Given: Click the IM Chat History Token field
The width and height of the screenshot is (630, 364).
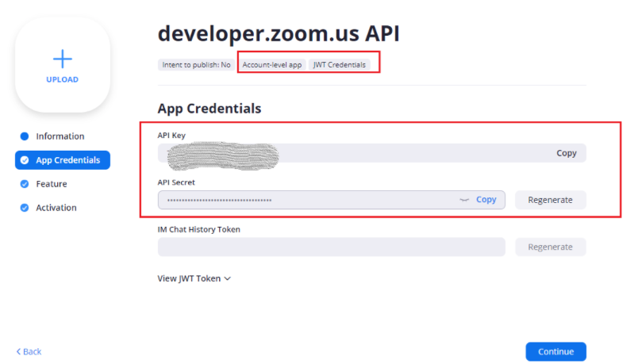Looking at the screenshot, I should click(x=332, y=247).
